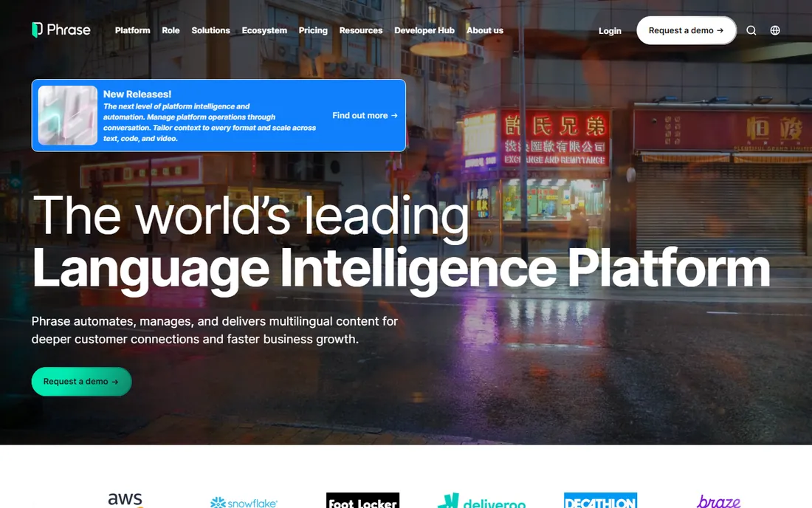Click the AWS logo
The image size is (812, 508).
click(x=125, y=500)
